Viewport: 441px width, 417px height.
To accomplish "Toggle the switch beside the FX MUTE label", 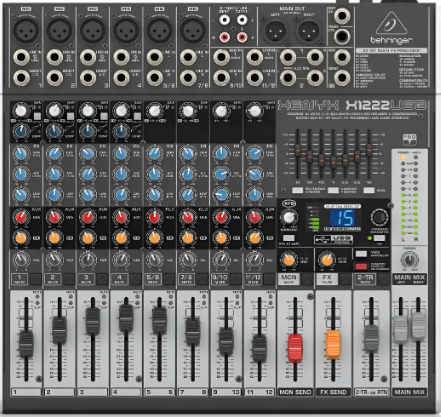I will pyautogui.click(x=345, y=279).
